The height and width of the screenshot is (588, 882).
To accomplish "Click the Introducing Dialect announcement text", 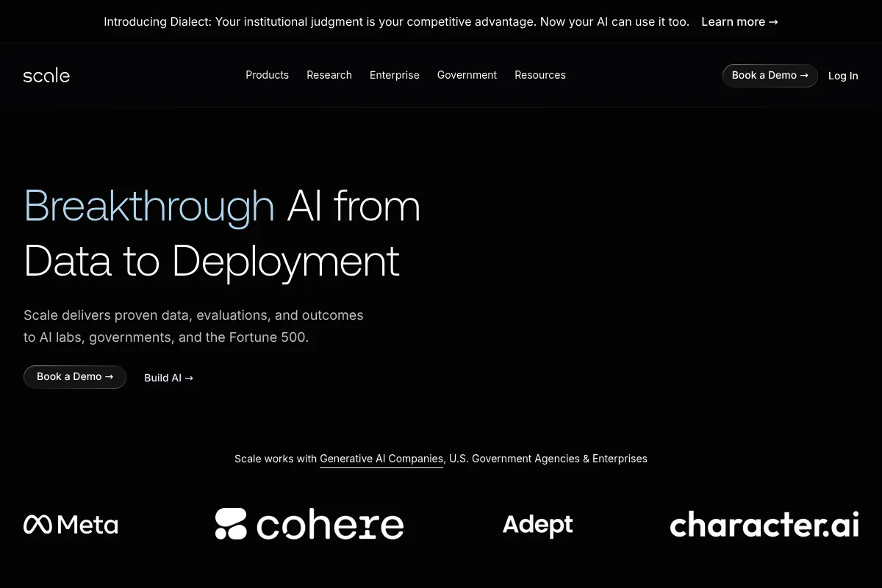I will click(x=396, y=22).
